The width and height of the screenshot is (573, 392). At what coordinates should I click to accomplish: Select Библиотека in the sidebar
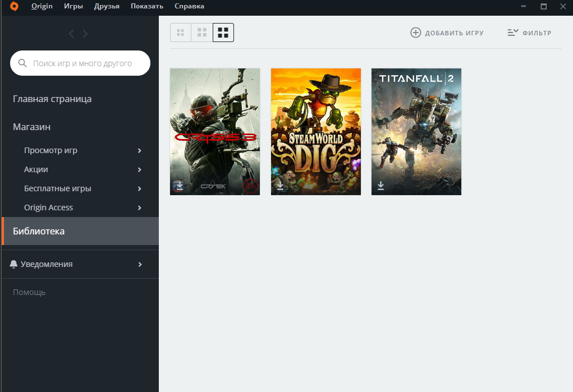[x=80, y=231]
